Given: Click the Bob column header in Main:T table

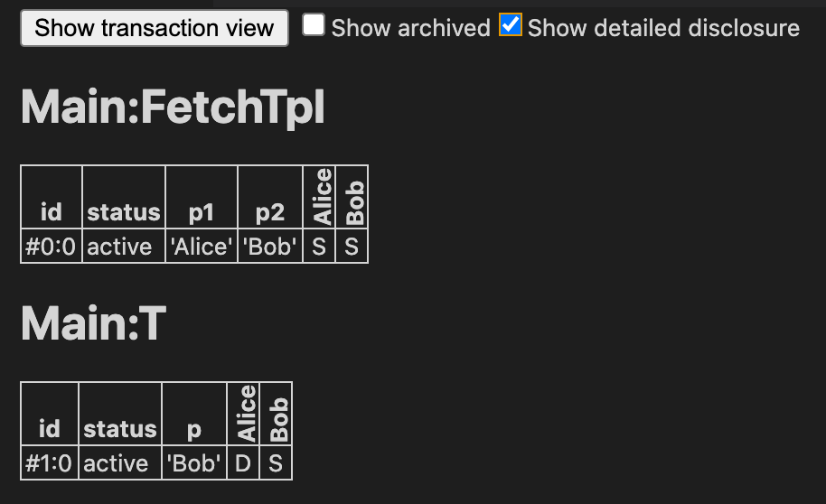Looking at the screenshot, I should pyautogui.click(x=279, y=418).
